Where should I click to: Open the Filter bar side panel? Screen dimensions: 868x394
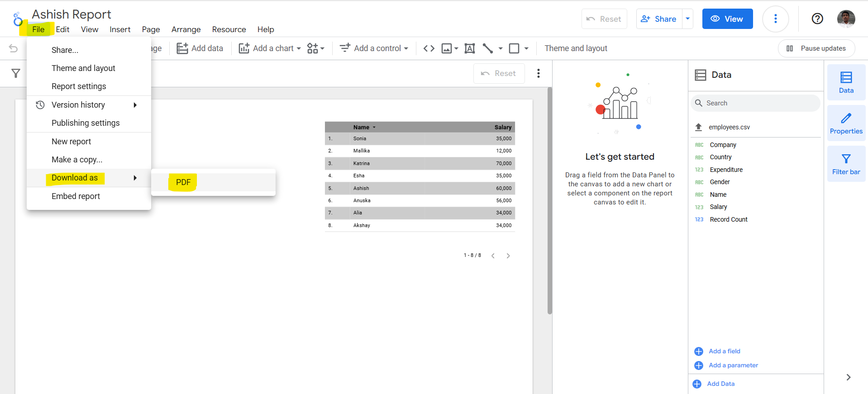point(846,164)
